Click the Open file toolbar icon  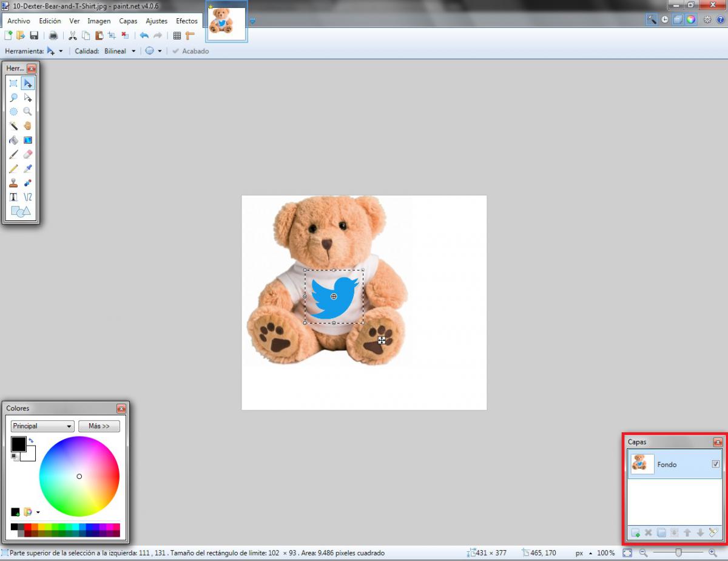21,36
